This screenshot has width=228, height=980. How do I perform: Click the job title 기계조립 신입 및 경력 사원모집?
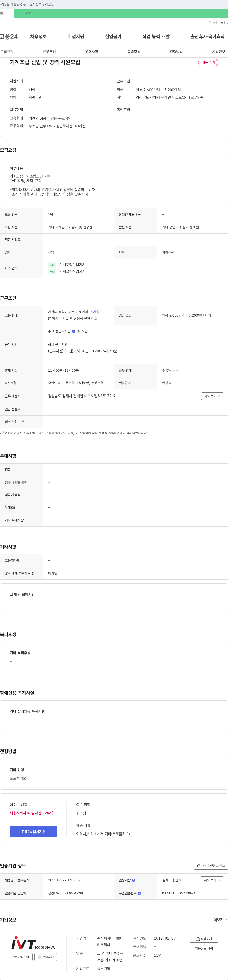pos(45,62)
